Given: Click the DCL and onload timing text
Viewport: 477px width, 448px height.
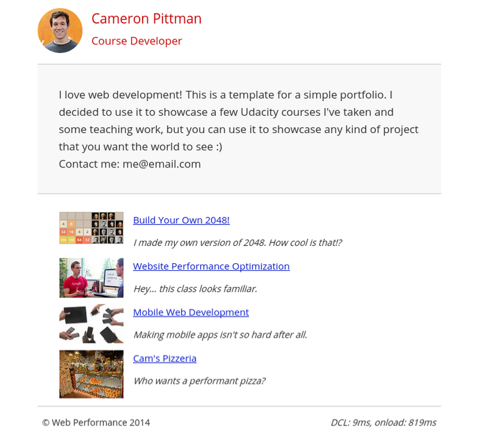Looking at the screenshot, I should [383, 422].
